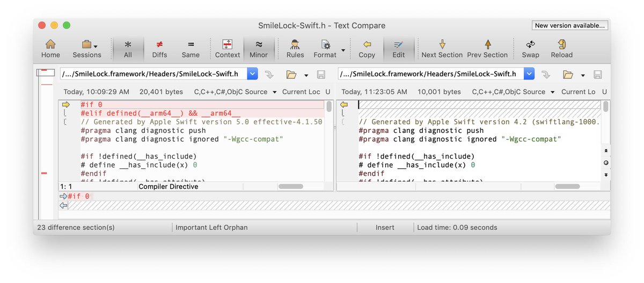
Task: Click 'Compiler Directive' label under left pane
Action: [169, 187]
